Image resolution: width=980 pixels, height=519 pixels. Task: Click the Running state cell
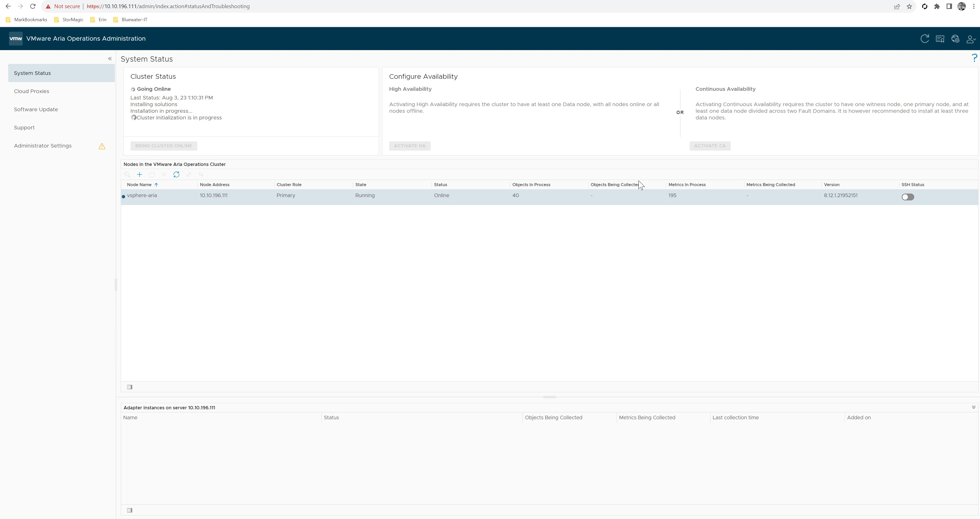point(365,195)
